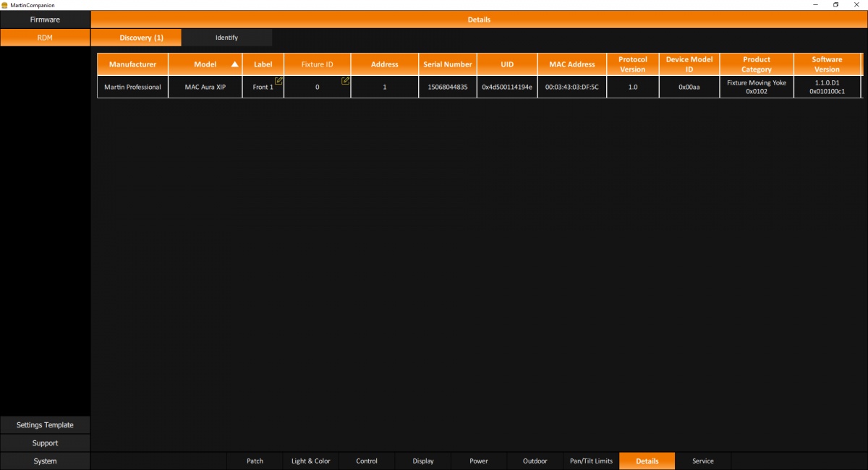868x470 pixels.
Task: Sort by Manufacturer column header
Action: point(132,64)
